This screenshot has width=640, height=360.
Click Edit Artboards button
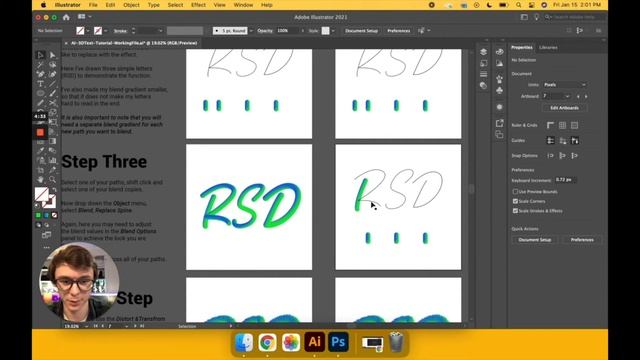564,108
